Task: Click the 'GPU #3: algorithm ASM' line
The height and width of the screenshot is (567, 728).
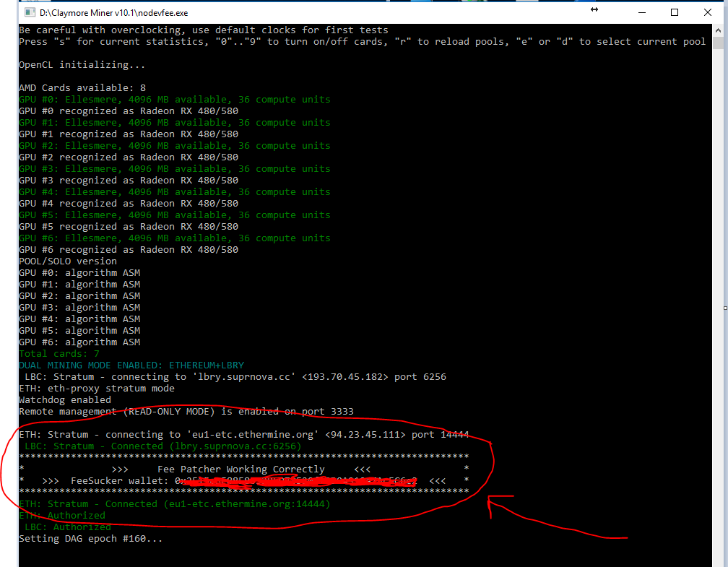Action: (x=79, y=308)
